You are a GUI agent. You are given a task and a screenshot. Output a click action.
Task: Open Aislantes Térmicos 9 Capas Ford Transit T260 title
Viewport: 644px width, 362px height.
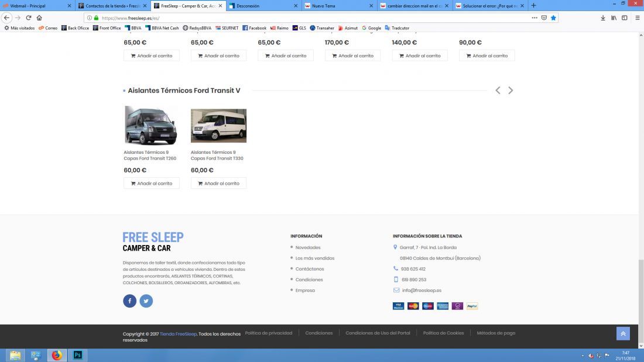point(150,155)
